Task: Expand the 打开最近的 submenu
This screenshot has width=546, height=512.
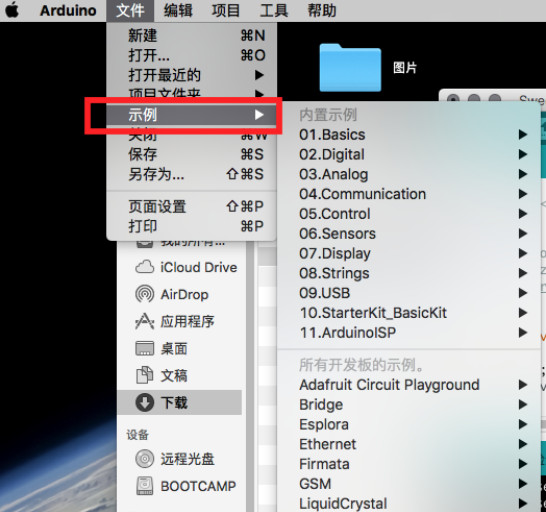Action: (192, 75)
